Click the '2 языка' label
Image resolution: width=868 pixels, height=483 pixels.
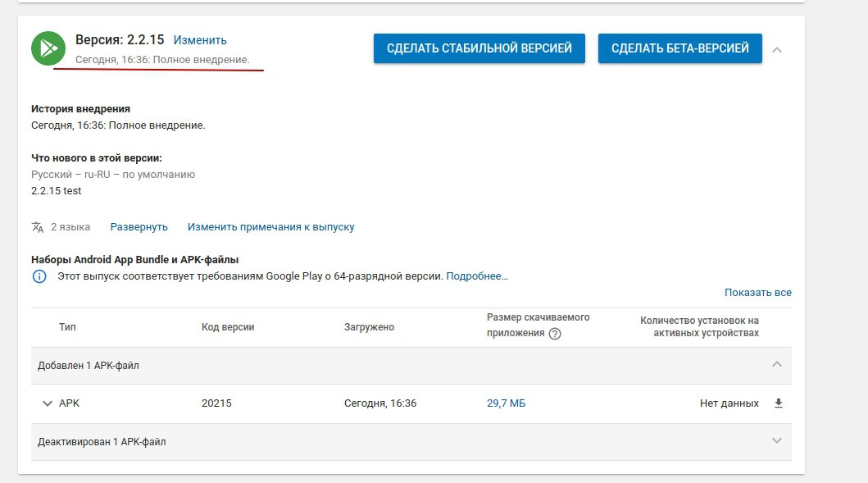coord(70,226)
